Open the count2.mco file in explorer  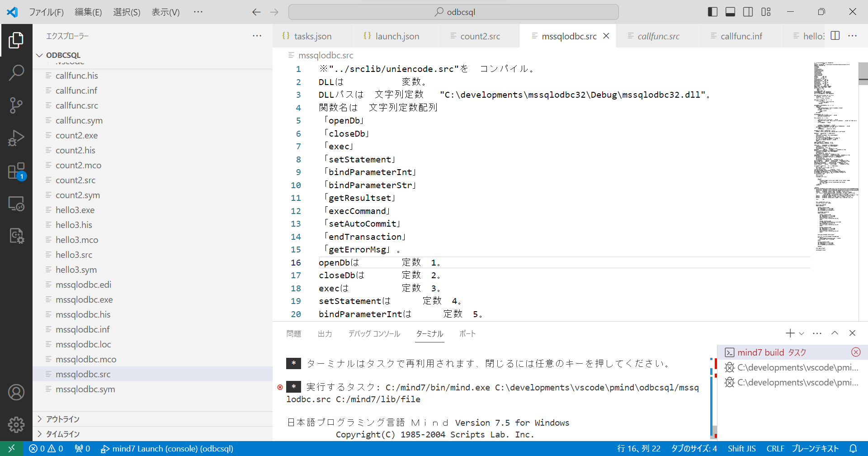[153, 165]
